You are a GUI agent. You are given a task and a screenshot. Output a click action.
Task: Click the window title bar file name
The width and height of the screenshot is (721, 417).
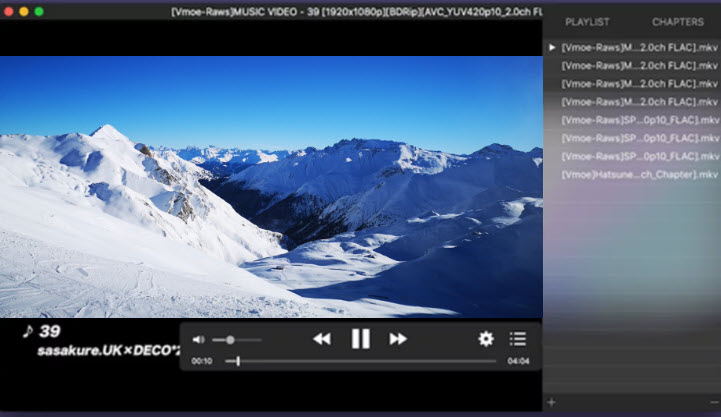pos(356,11)
